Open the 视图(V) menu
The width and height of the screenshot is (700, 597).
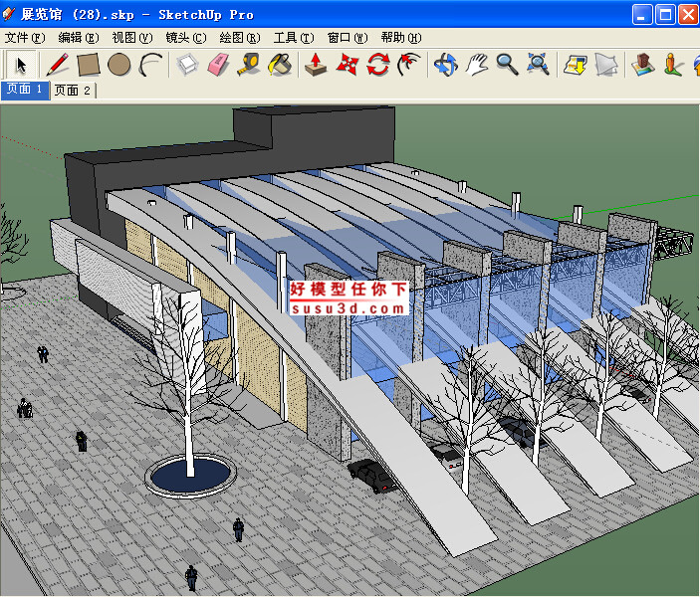pos(132,38)
